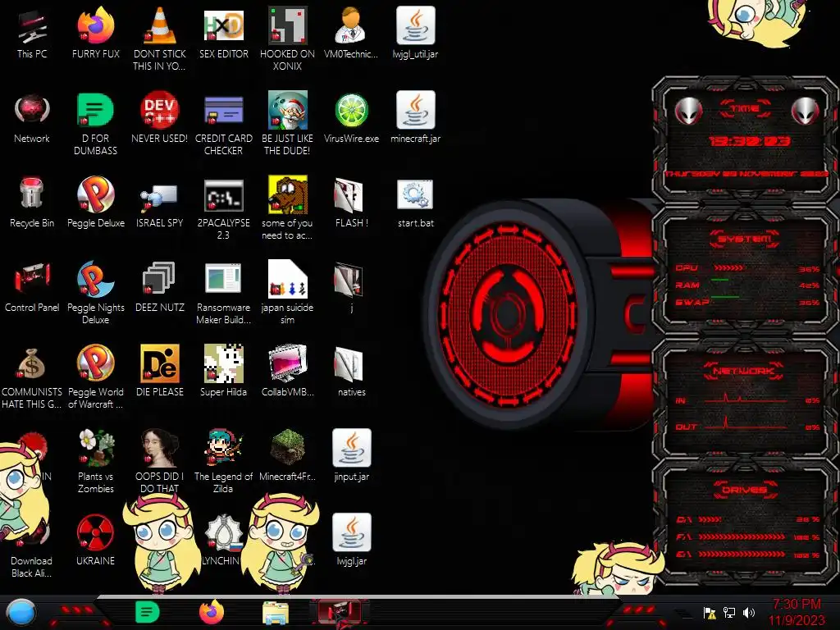The width and height of the screenshot is (840, 630).
Task: Click the CPU usage bar in widget
Action: (728, 268)
